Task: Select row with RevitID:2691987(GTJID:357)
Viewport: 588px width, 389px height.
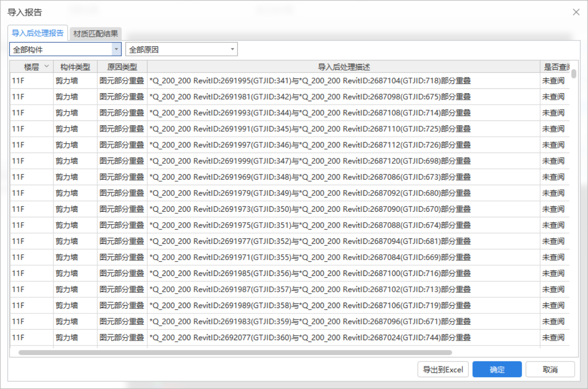Action: (x=290, y=289)
